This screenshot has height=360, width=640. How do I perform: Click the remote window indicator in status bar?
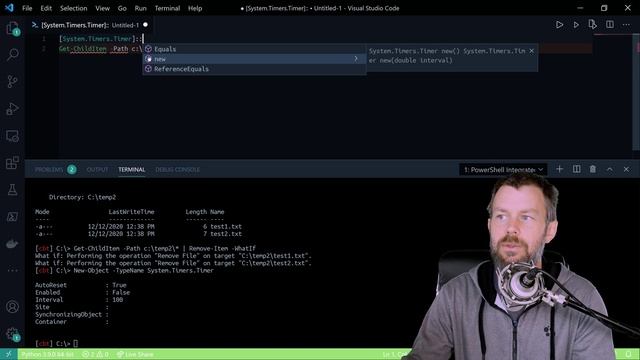[x=9, y=354]
